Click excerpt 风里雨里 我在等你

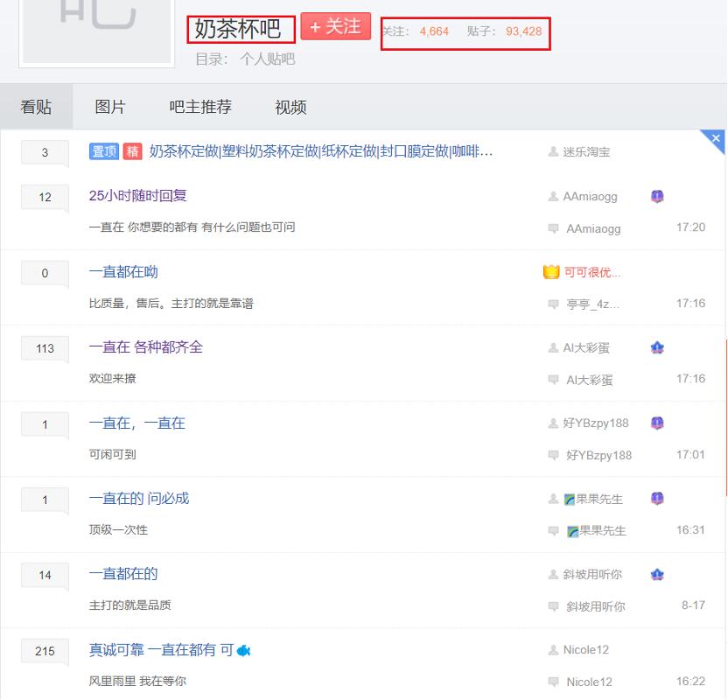(x=137, y=681)
